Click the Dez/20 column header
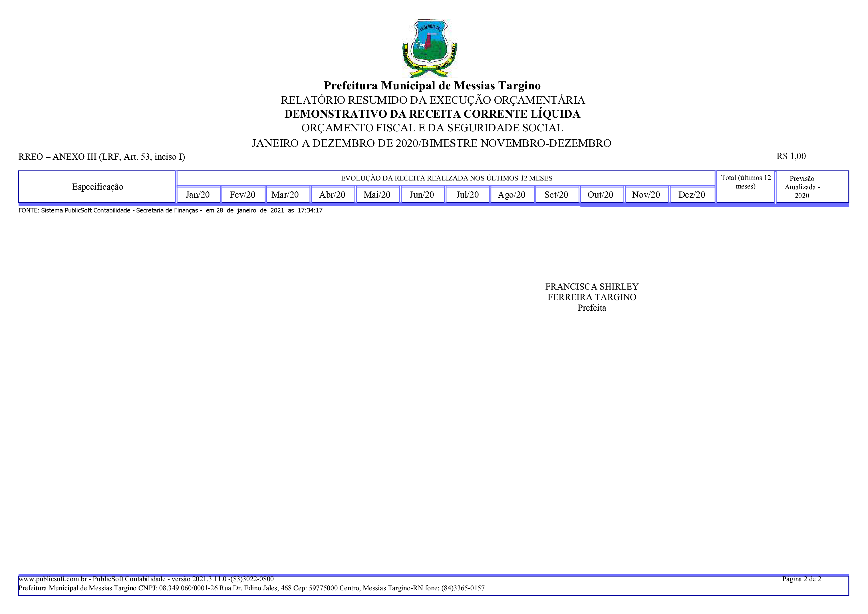This screenshot has width=868, height=614. click(691, 195)
